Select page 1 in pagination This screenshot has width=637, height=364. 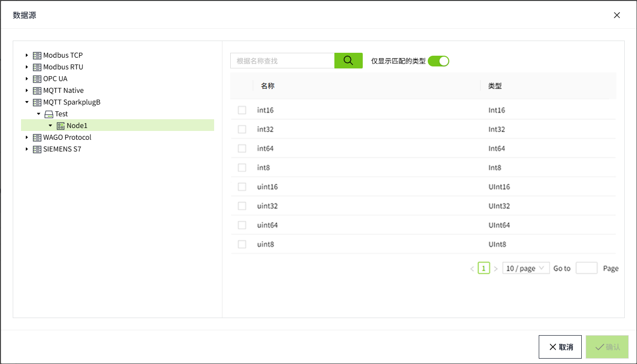[x=483, y=268]
